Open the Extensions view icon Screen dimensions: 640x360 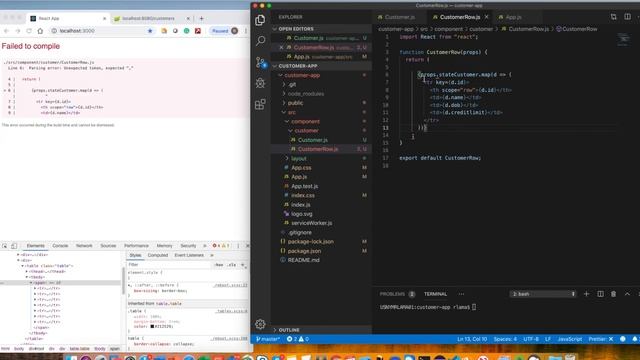(260, 104)
